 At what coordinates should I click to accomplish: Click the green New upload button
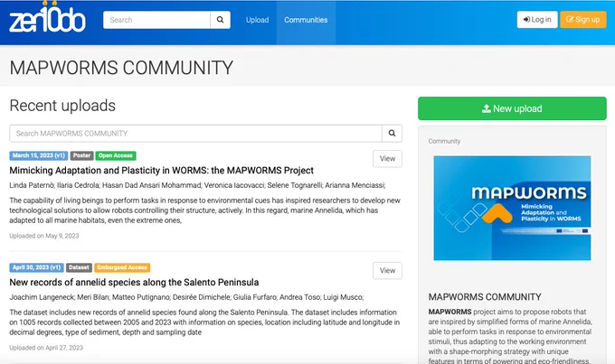click(x=512, y=108)
